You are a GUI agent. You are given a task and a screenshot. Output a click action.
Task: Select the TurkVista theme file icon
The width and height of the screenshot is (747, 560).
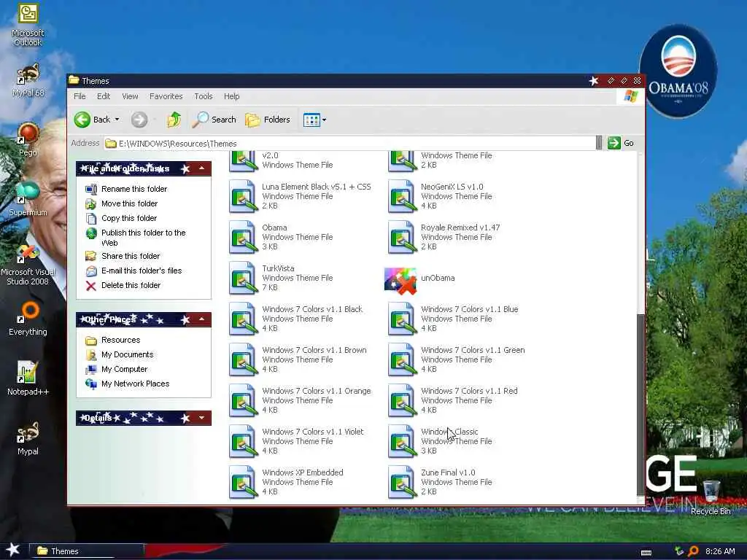tap(244, 278)
